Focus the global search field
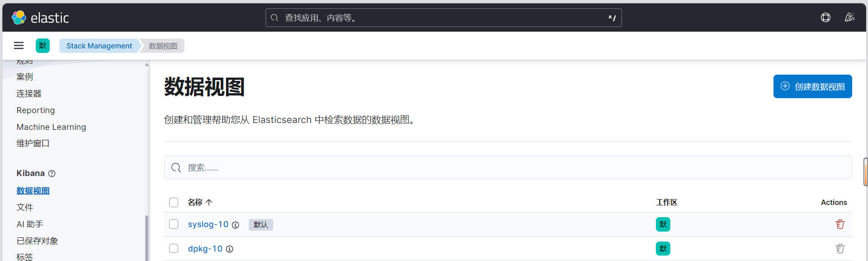This screenshot has height=261, width=868. pyautogui.click(x=443, y=18)
